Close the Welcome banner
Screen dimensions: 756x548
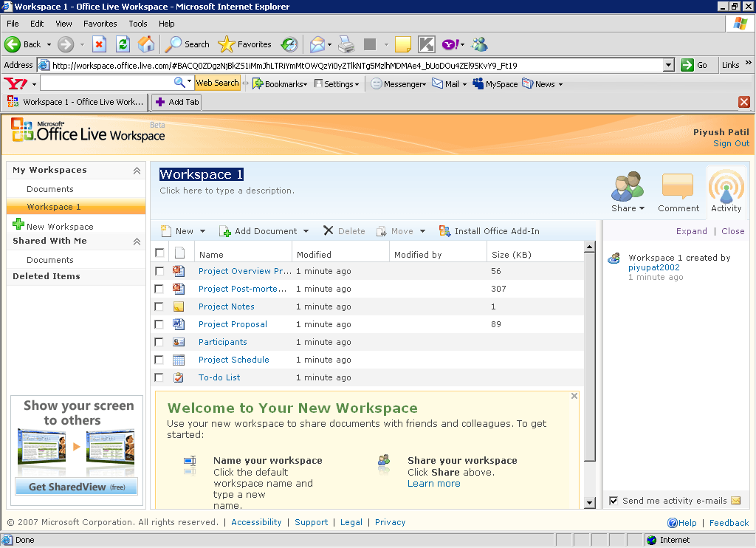(574, 396)
